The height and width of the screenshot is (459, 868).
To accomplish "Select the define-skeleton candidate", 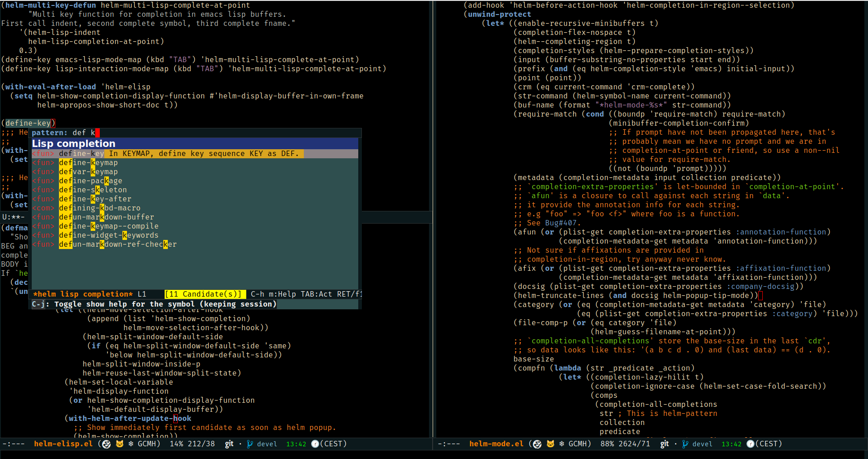I will tap(195, 190).
